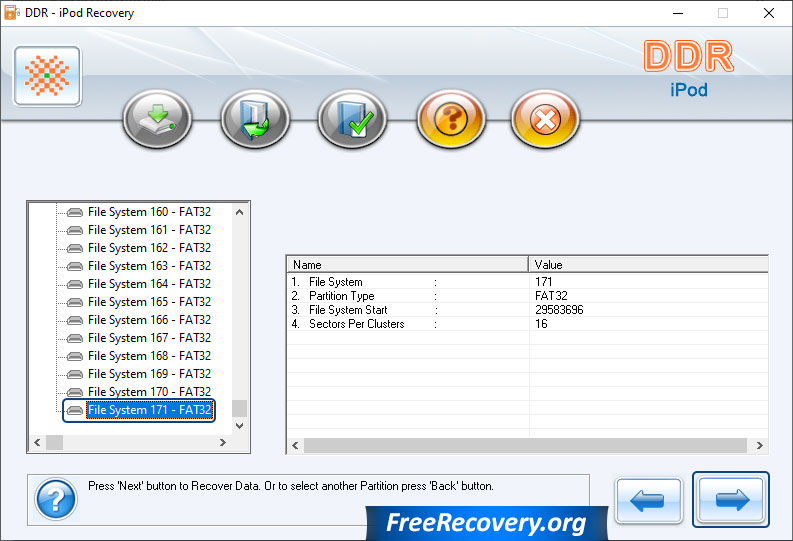This screenshot has height=541, width=793.
Task: Select File System 163 - FAT32
Action: pos(149,266)
